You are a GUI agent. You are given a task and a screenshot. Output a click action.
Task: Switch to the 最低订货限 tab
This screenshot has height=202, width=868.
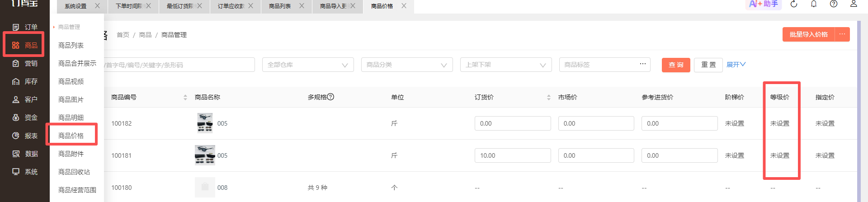(x=180, y=6)
